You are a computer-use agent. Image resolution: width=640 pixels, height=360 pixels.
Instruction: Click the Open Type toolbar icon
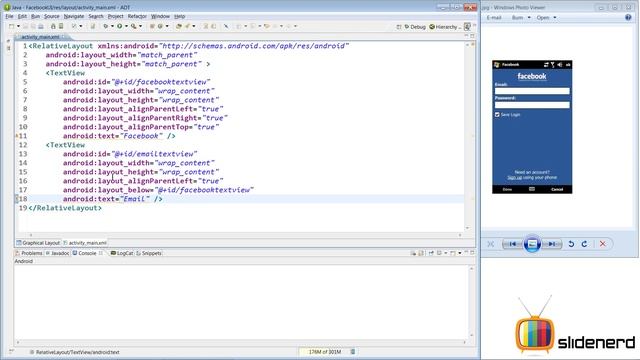(x=178, y=26)
